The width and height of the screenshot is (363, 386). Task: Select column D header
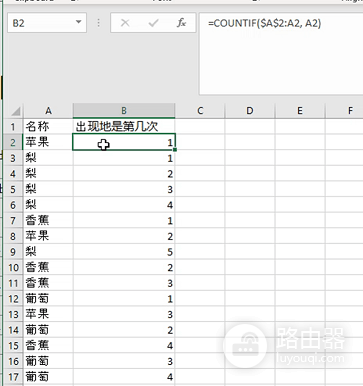click(x=250, y=111)
